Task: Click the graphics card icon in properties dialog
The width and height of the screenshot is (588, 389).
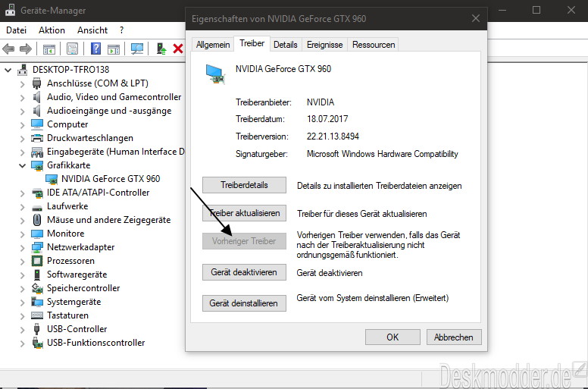Action: pyautogui.click(x=216, y=74)
